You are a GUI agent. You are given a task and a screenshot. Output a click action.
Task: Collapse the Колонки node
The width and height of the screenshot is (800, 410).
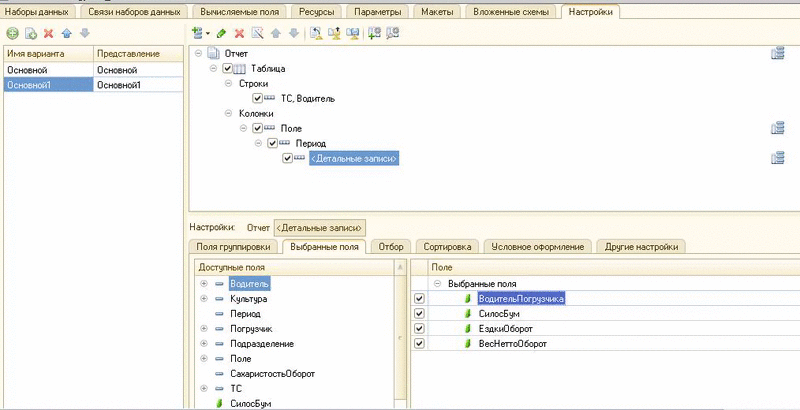pyautogui.click(x=229, y=113)
